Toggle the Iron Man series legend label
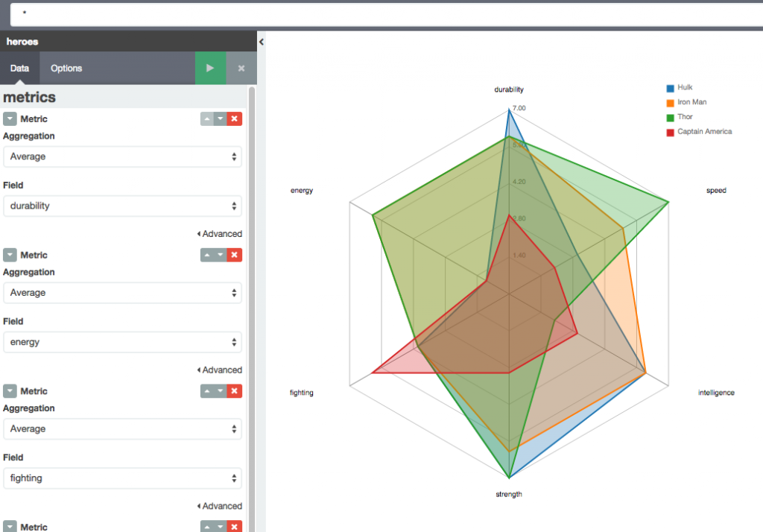 click(x=692, y=102)
